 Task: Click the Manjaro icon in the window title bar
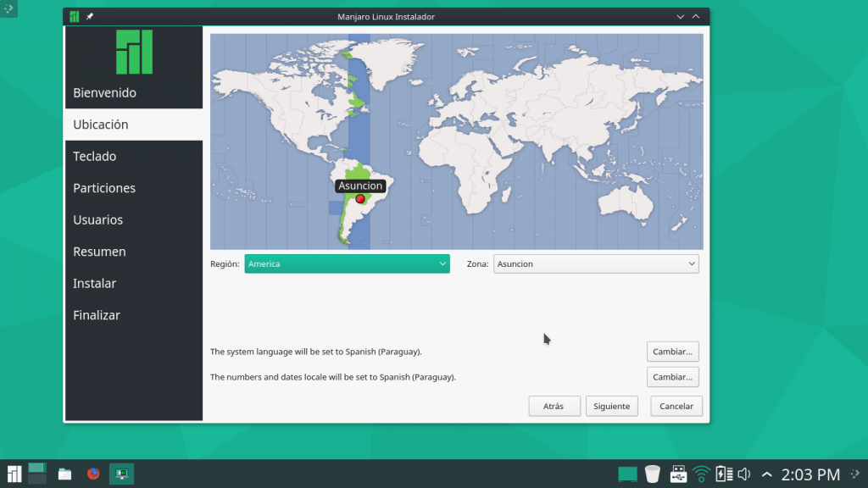point(75,17)
